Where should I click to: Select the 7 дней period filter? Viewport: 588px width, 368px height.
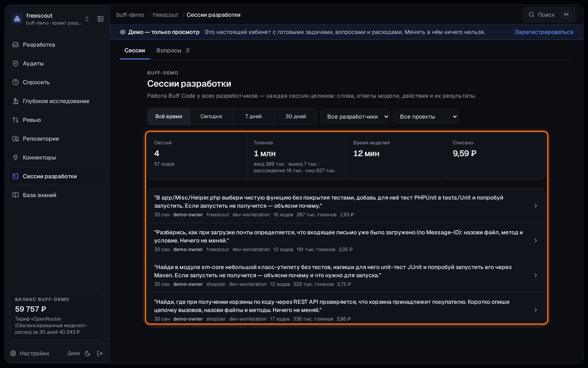(x=253, y=117)
